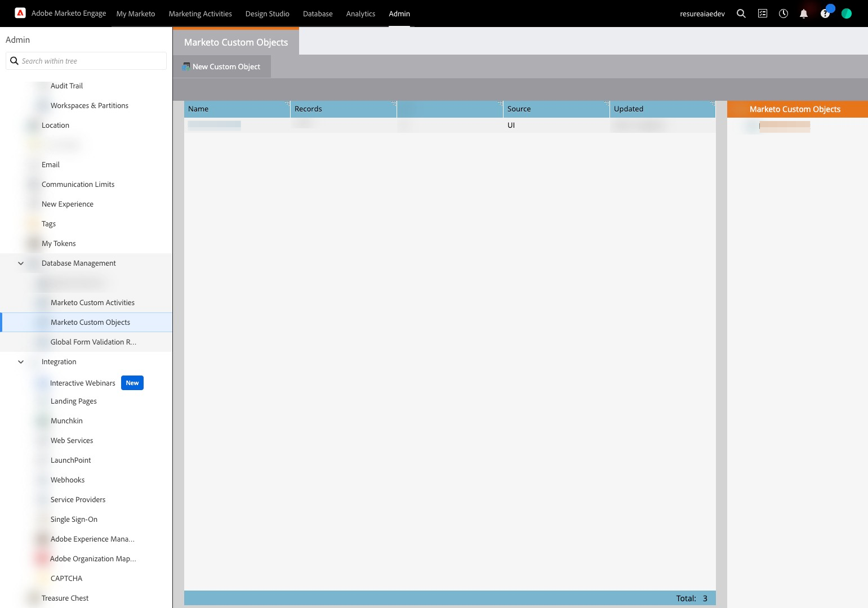Viewport: 868px width, 608px height.
Task: Select the Marketo Custom Objects tab
Action: click(x=236, y=42)
